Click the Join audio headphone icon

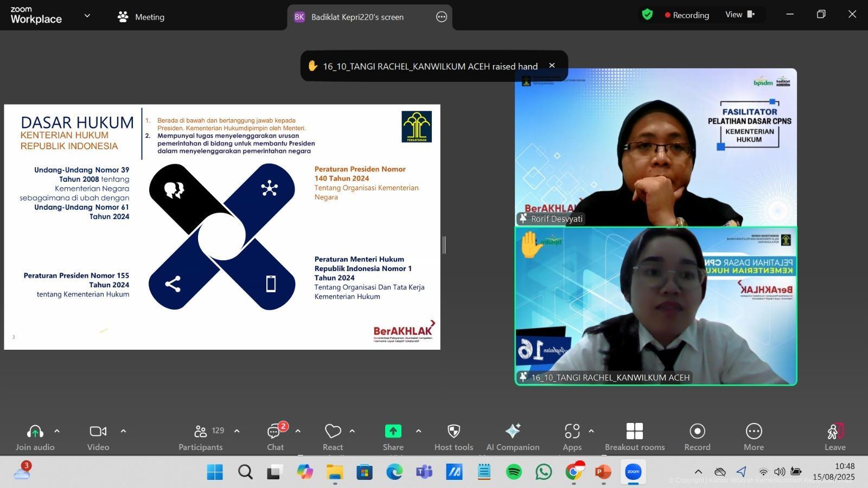tap(35, 432)
